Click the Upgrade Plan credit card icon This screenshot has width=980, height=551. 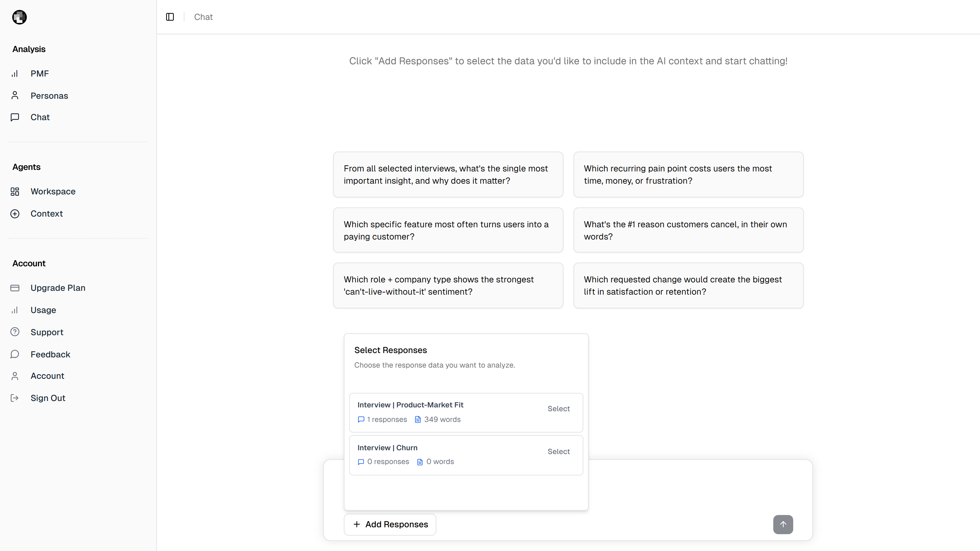click(x=15, y=288)
